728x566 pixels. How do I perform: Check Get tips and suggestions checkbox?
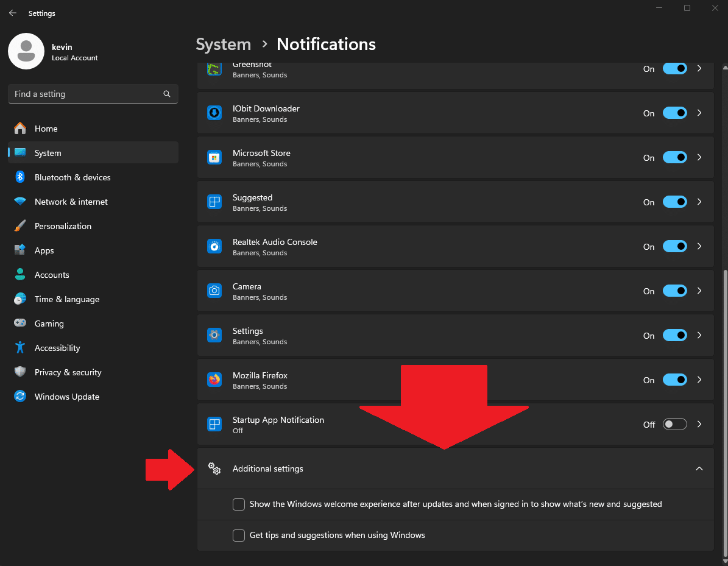tap(239, 536)
